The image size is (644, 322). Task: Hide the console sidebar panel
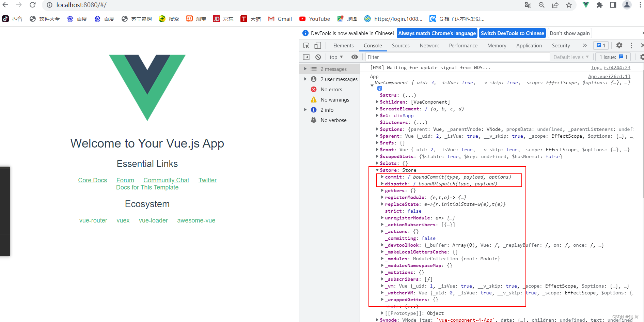click(x=306, y=57)
